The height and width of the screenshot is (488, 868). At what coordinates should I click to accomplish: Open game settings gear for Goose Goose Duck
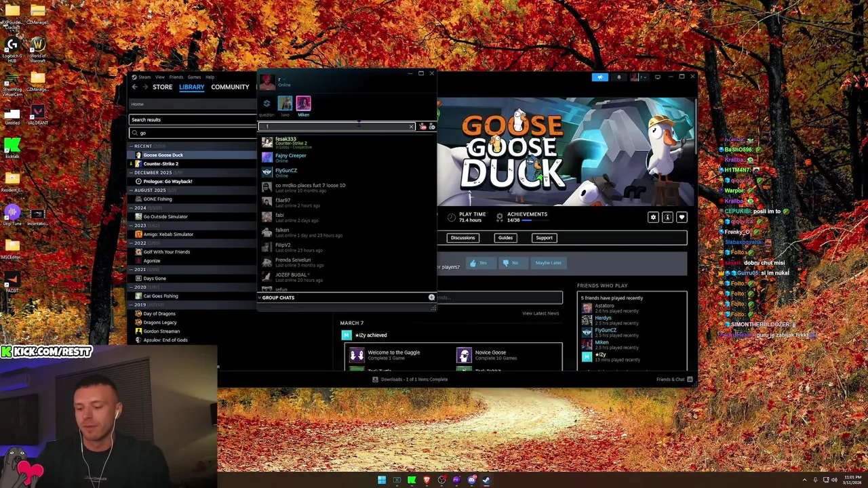tap(653, 217)
